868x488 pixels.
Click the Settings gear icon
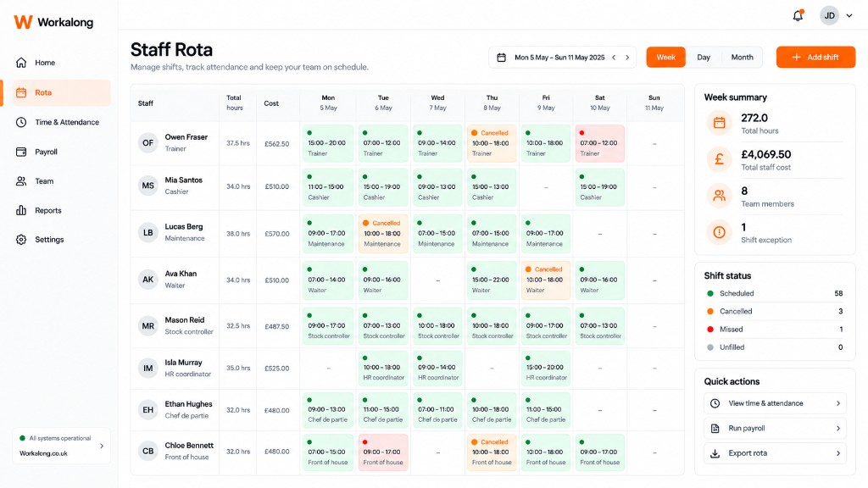[x=21, y=240]
